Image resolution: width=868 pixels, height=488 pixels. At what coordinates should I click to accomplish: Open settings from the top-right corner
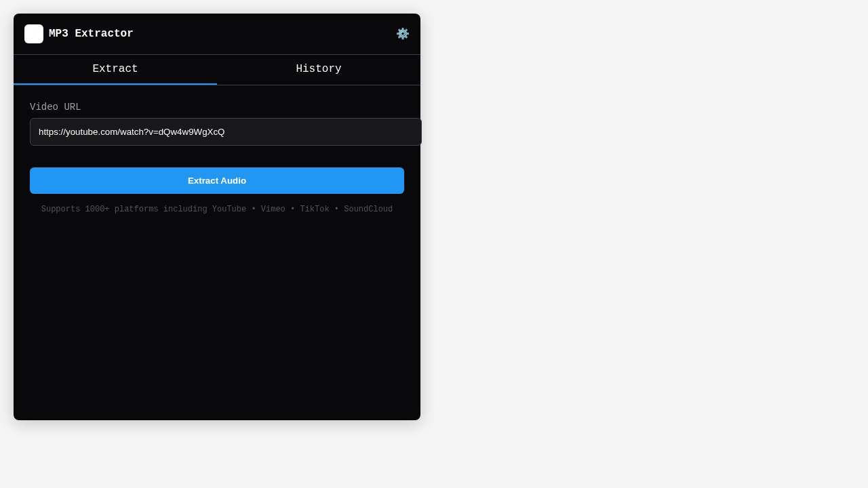click(x=403, y=33)
